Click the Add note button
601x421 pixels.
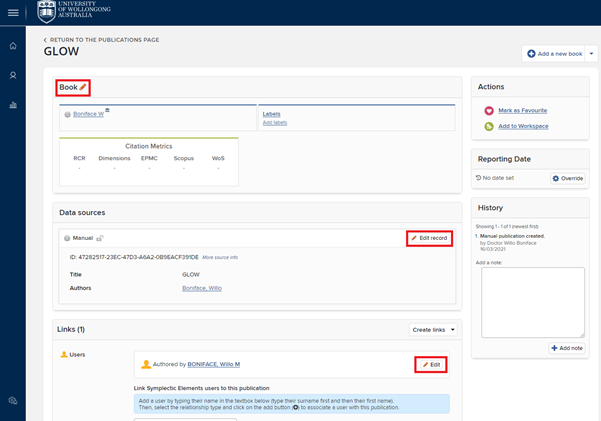(567, 348)
